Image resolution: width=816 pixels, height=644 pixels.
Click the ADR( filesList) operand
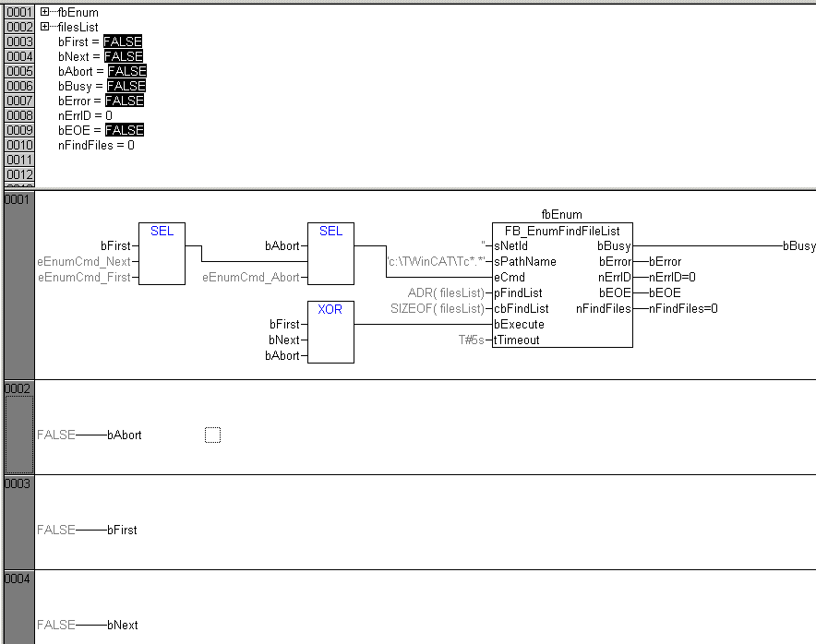coord(446,292)
